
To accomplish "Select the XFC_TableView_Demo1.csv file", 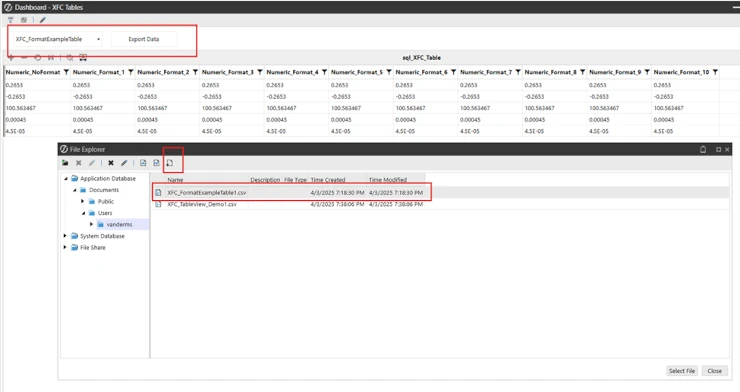I will click(x=202, y=204).
